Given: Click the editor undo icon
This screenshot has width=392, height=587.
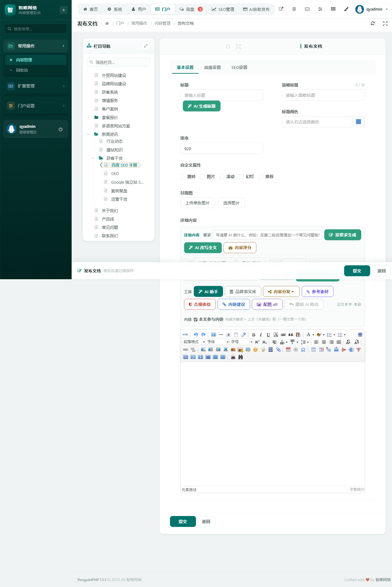Looking at the screenshot, I should pos(196,335).
